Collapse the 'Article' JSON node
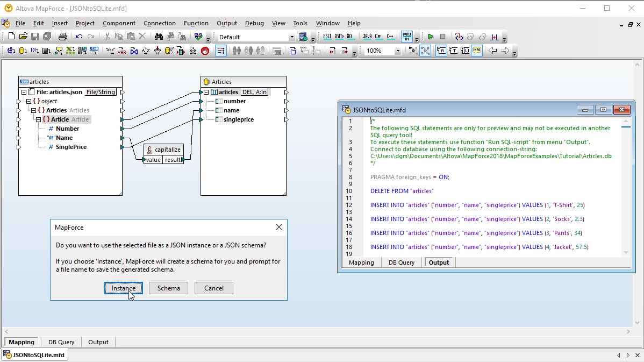 [38, 119]
